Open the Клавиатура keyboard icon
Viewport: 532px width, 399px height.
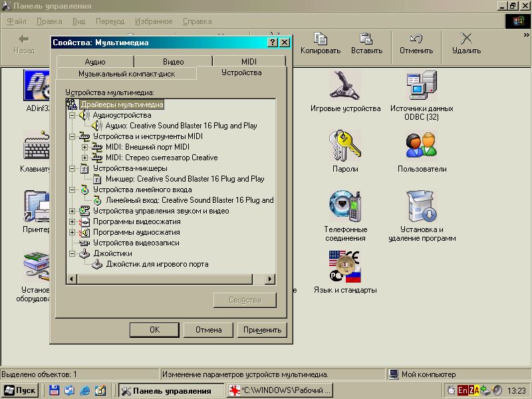click(x=37, y=146)
